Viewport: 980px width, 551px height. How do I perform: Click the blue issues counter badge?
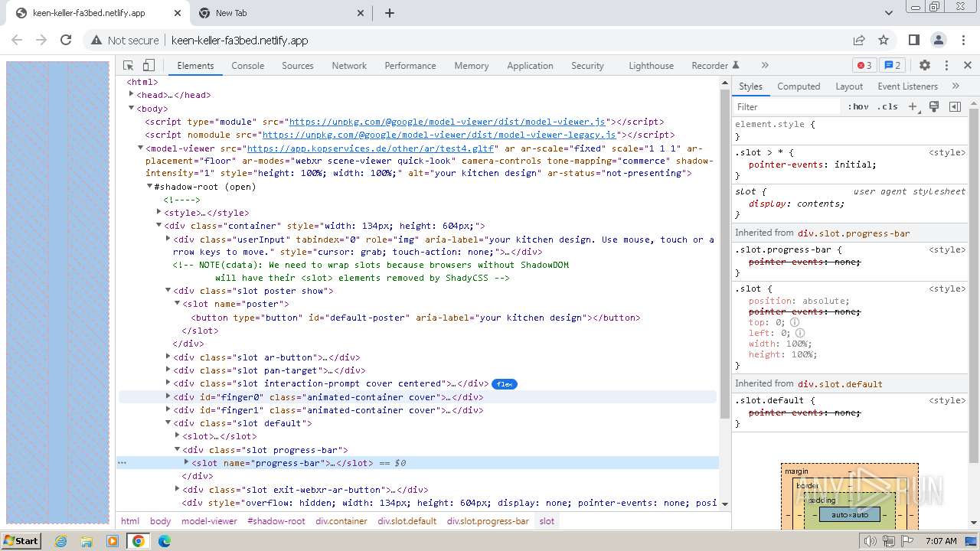(x=892, y=66)
